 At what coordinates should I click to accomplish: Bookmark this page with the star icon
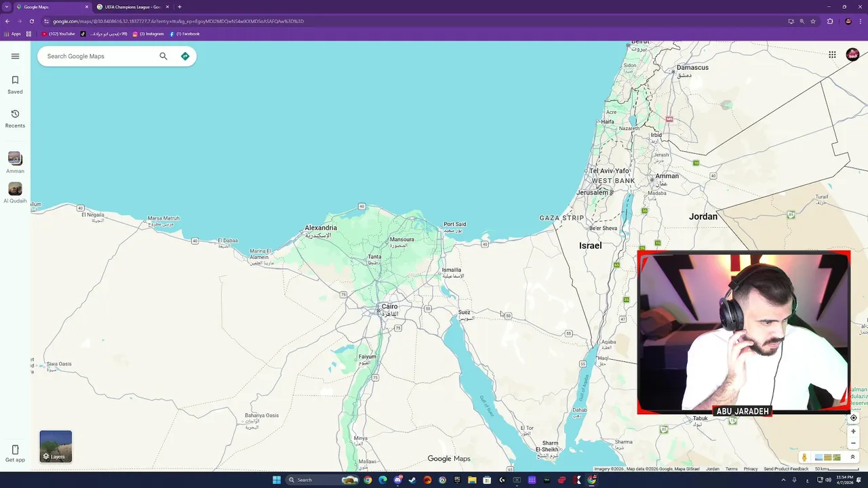pyautogui.click(x=813, y=21)
